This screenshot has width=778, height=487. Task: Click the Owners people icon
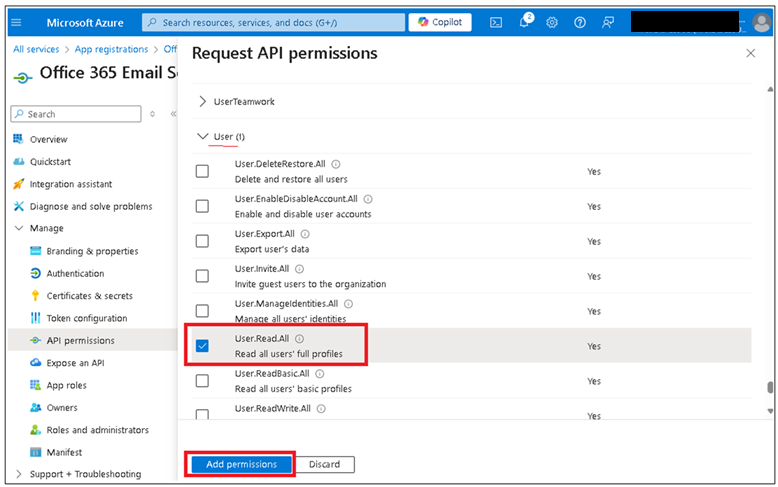35,407
